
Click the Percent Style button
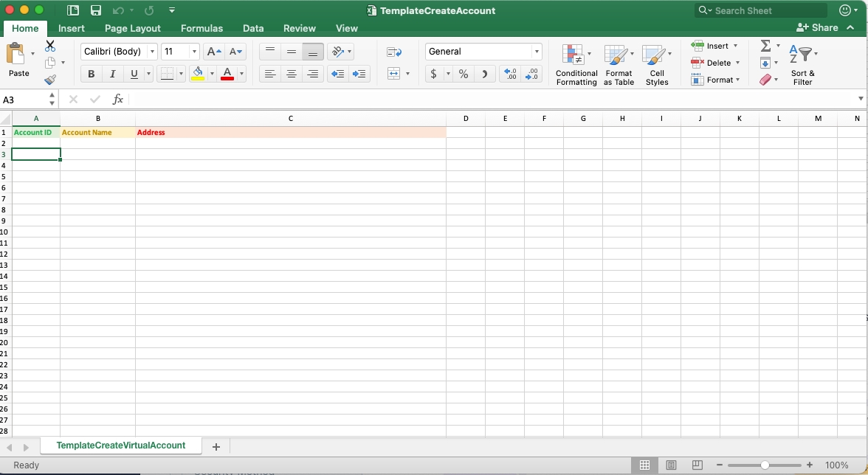[463, 74]
